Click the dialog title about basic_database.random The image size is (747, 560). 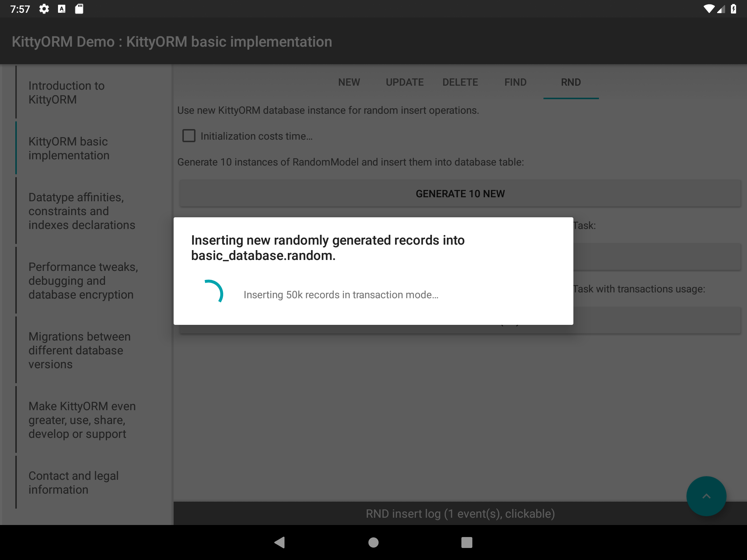pos(328,248)
